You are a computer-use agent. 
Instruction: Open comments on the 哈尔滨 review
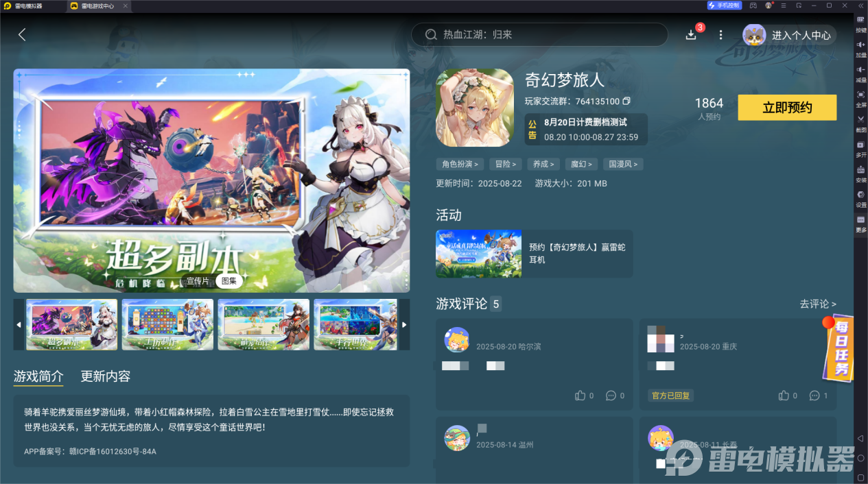pos(611,396)
